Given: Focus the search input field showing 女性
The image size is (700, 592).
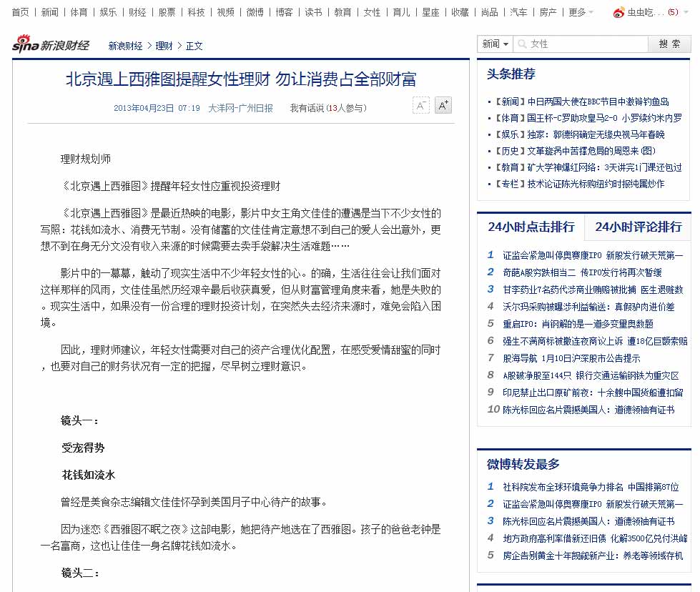Looking at the screenshot, I should click(x=581, y=44).
